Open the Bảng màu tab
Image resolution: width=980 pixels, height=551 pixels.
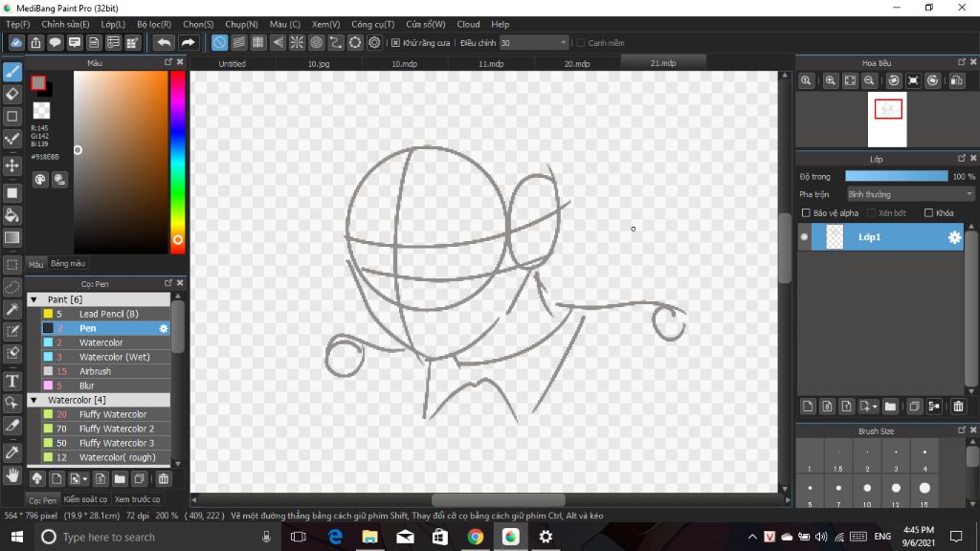coord(68,264)
